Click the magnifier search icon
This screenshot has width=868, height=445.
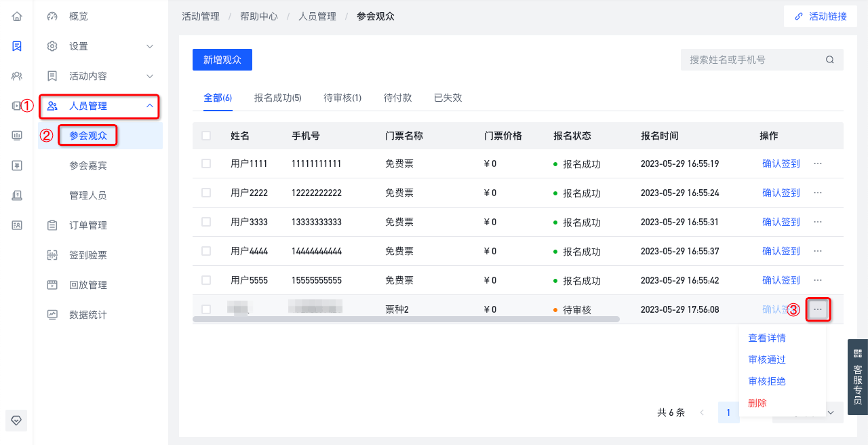coord(829,60)
